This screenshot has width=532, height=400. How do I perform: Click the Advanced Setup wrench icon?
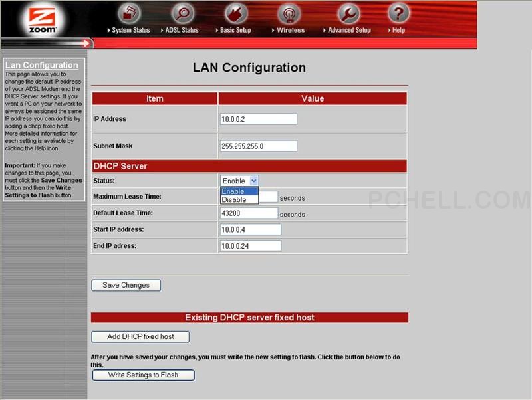348,13
